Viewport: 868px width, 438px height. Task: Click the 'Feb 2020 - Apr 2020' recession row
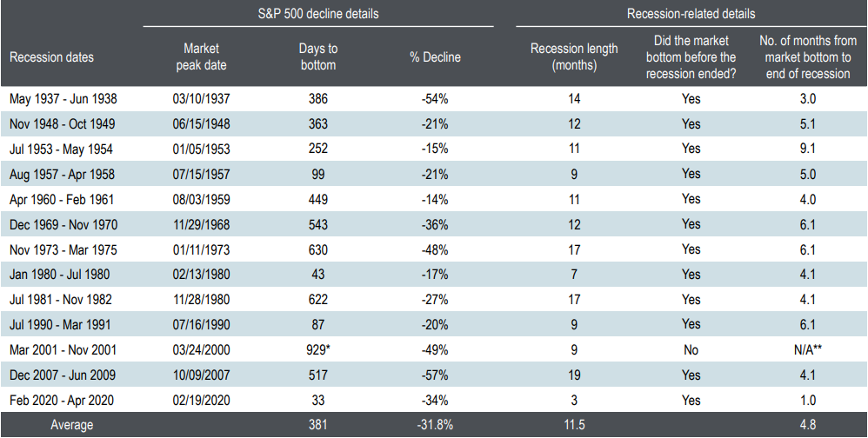coord(61,401)
